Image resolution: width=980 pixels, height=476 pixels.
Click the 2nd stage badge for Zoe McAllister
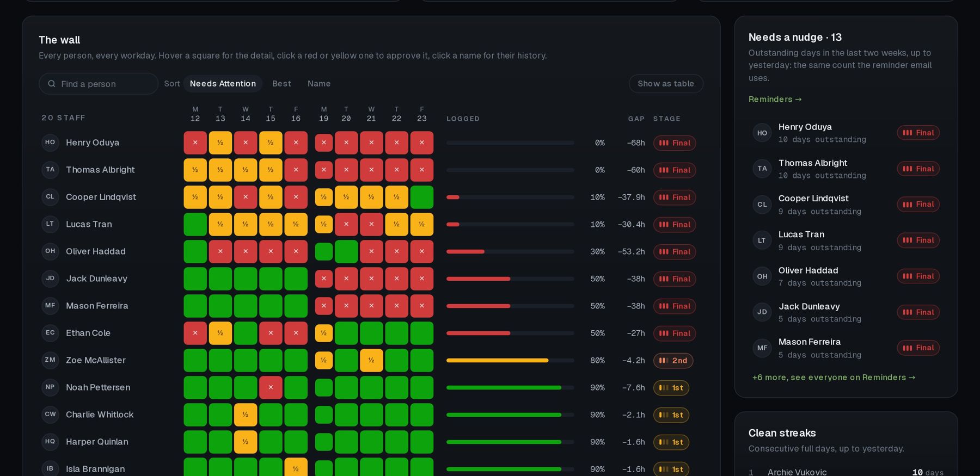(x=673, y=361)
